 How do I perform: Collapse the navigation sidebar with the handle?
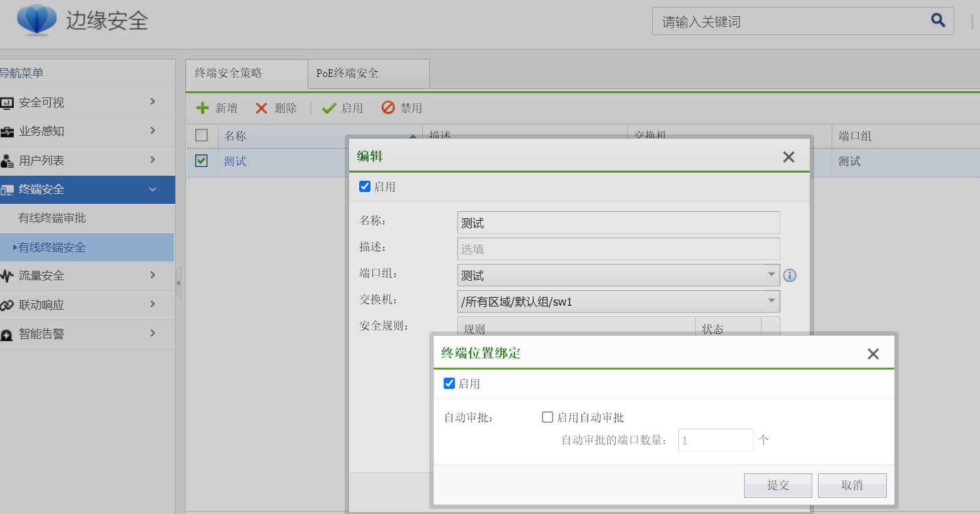point(178,283)
